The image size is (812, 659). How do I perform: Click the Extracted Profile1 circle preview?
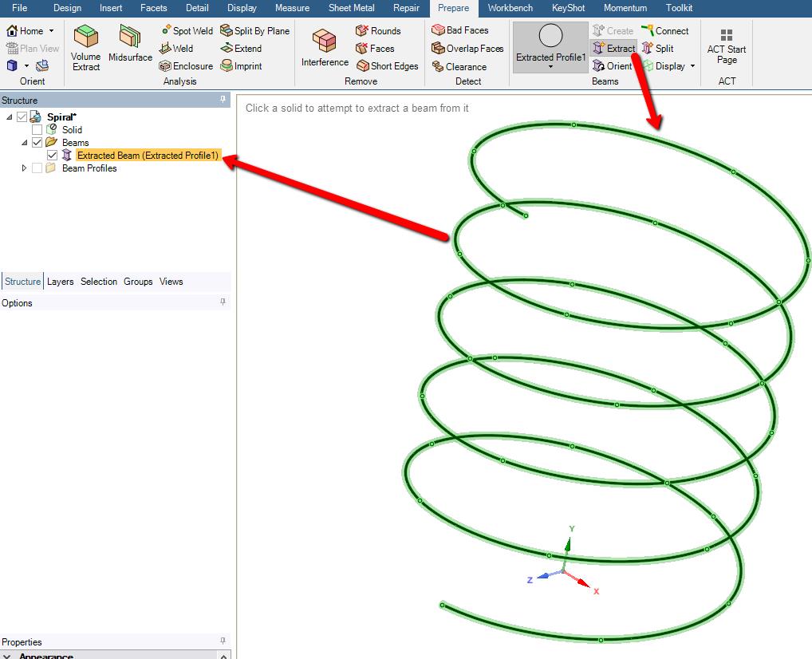pos(550,36)
